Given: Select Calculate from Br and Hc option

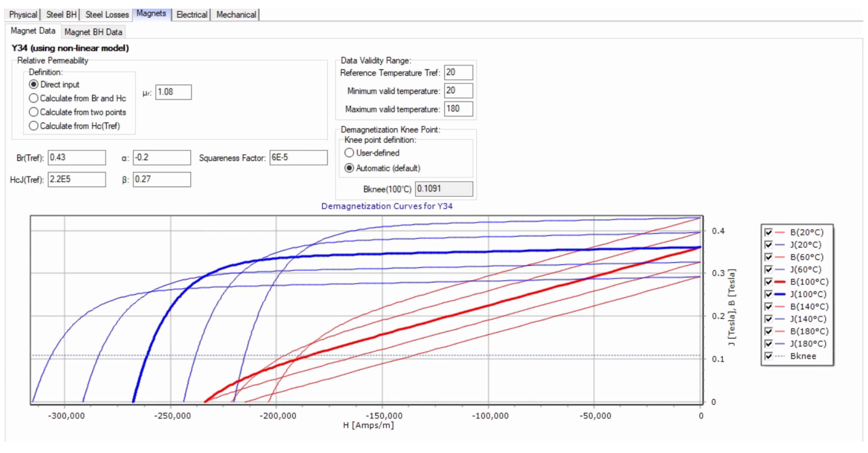Looking at the screenshot, I should click(33, 98).
